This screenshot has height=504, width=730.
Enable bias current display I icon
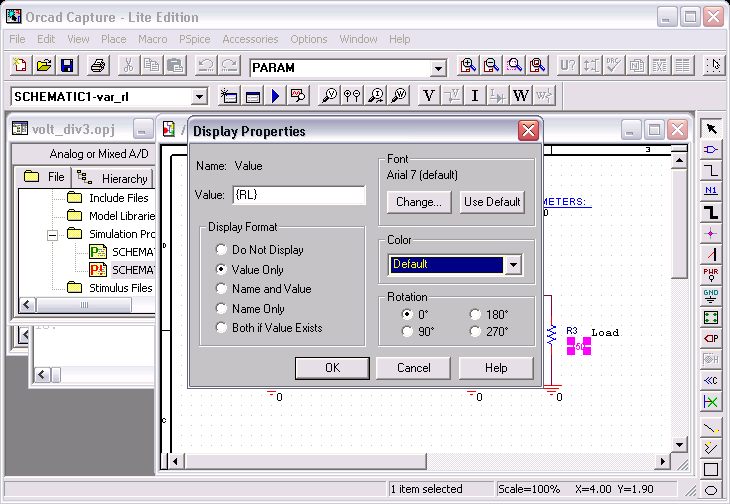tap(475, 96)
